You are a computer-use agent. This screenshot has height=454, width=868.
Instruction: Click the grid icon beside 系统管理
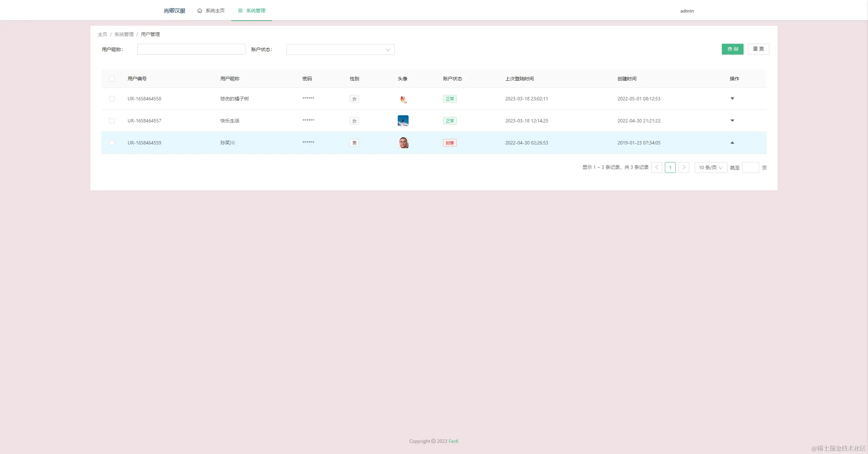240,11
